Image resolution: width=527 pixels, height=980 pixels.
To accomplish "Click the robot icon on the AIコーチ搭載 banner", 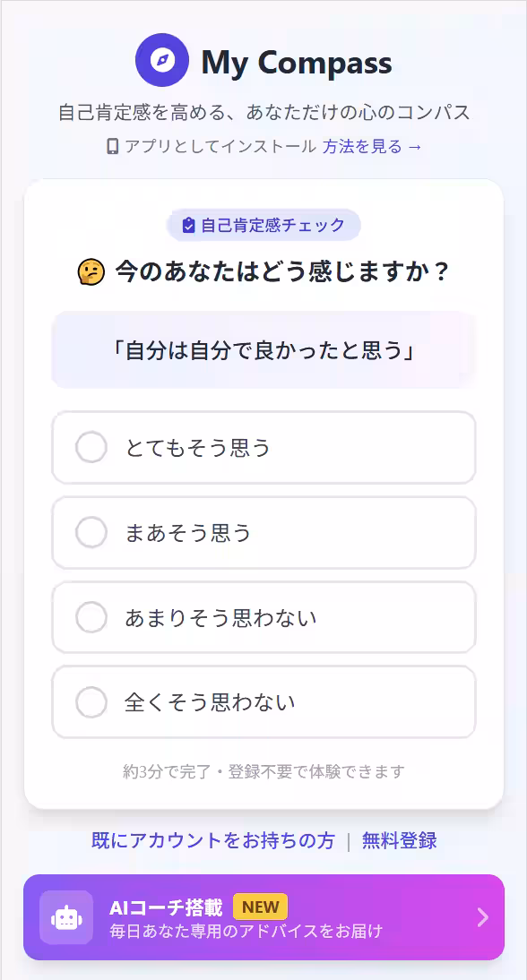I will (x=65, y=917).
